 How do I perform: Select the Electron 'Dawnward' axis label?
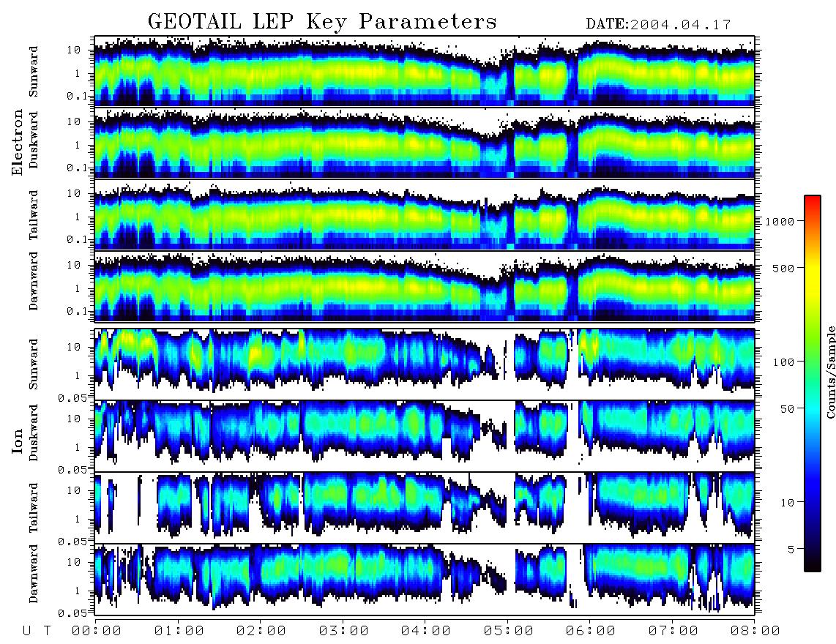tap(33, 281)
